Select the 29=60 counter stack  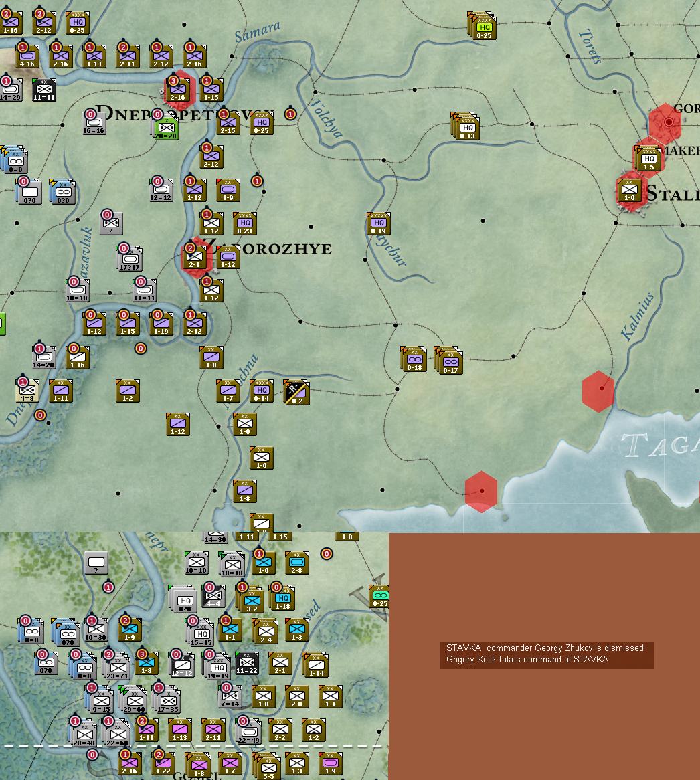coord(134,702)
